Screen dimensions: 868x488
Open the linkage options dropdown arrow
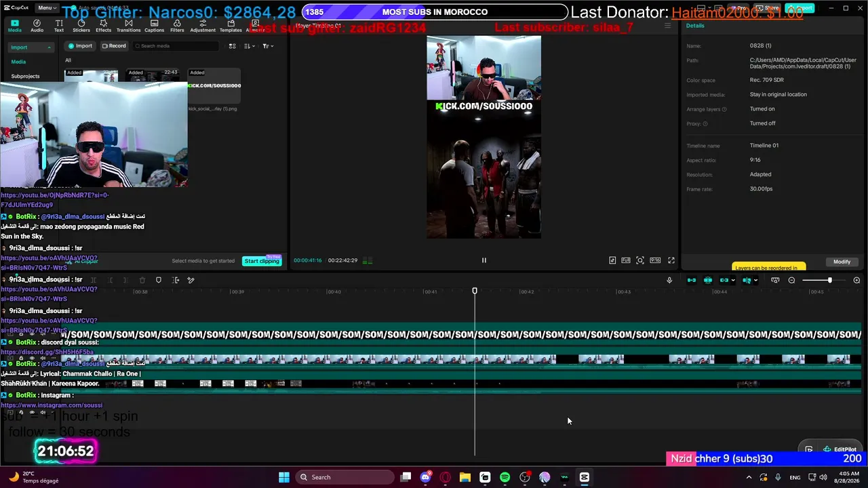coord(733,280)
